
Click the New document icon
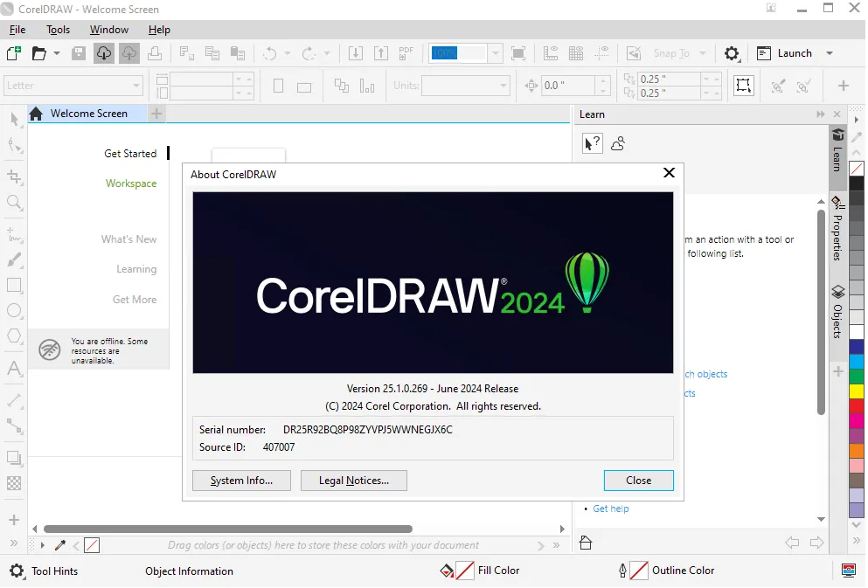13,53
